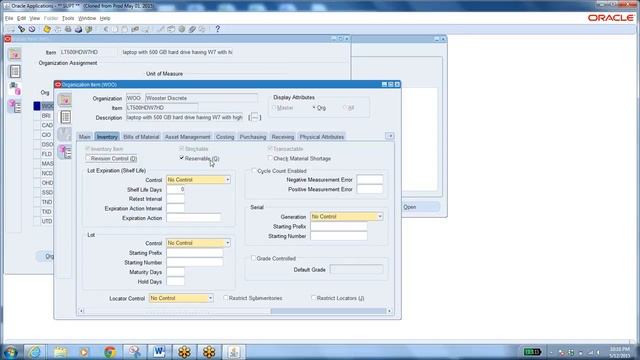Click the attribute list sidebar icon in Organization Item window
The width and height of the screenshot is (640, 360).
click(x=65, y=117)
